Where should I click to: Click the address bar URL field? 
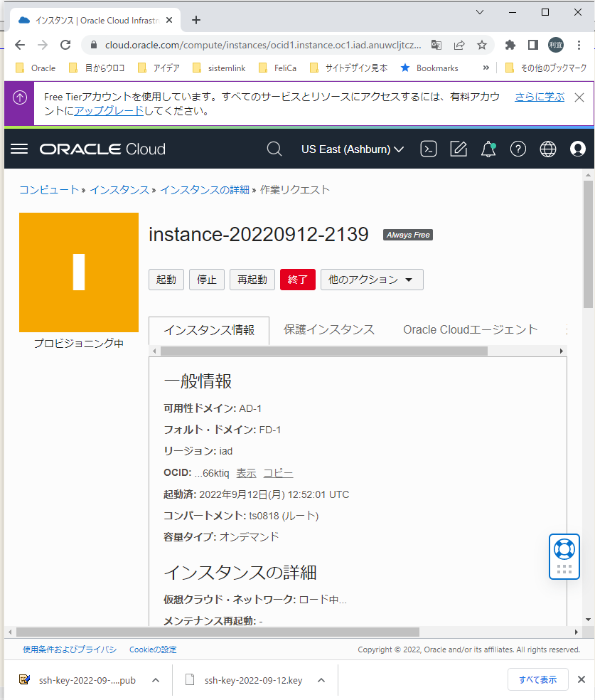[x=263, y=45]
